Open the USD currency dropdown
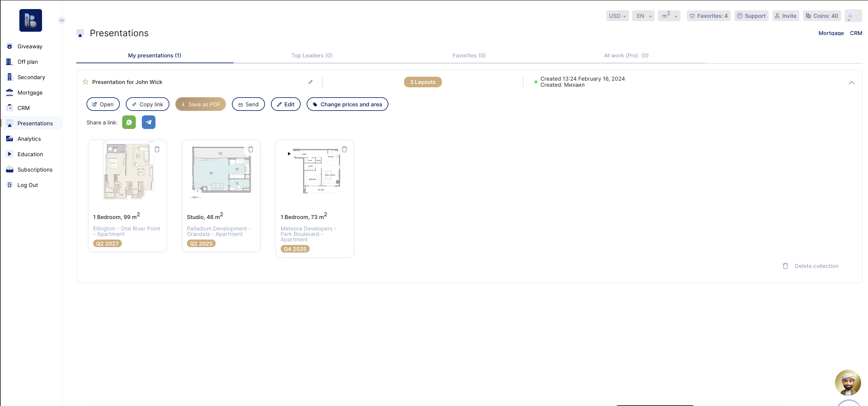Image resolution: width=868 pixels, height=406 pixels. coord(617,16)
